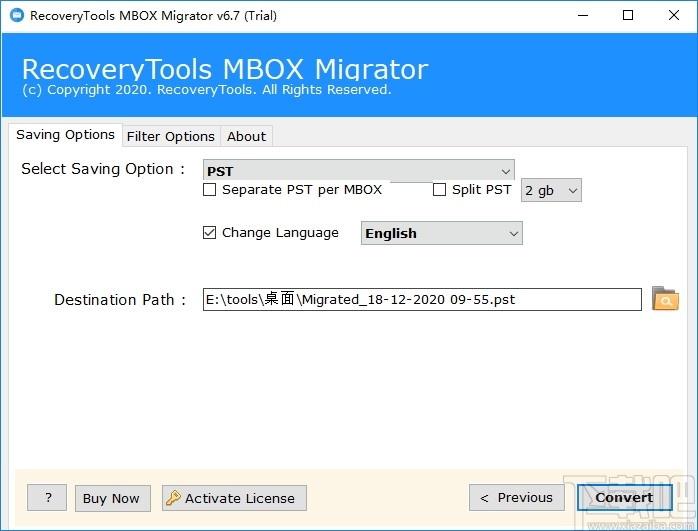The image size is (698, 531).
Task: Tick the Split PST checkbox
Action: (439, 190)
